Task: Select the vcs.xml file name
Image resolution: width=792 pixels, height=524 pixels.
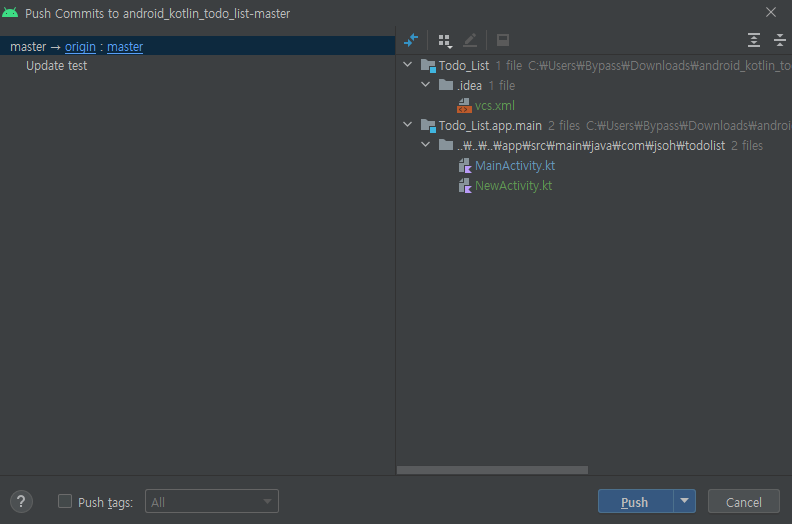Action: tap(494, 106)
